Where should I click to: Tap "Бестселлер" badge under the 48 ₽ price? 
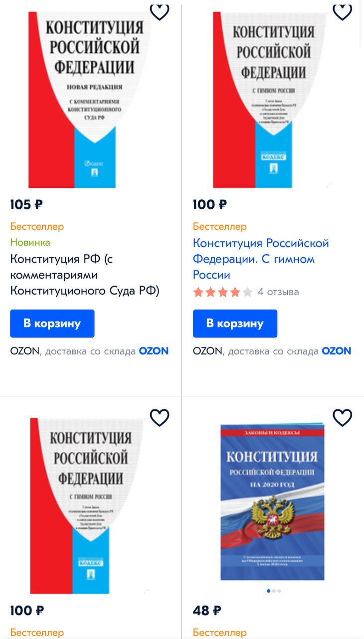pos(220,633)
